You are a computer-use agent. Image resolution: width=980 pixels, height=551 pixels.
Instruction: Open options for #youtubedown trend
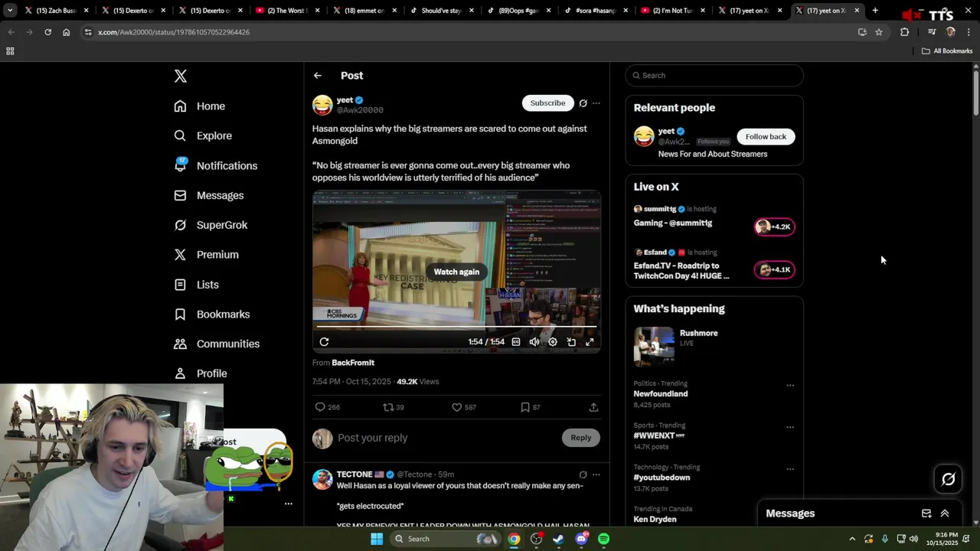(x=790, y=469)
